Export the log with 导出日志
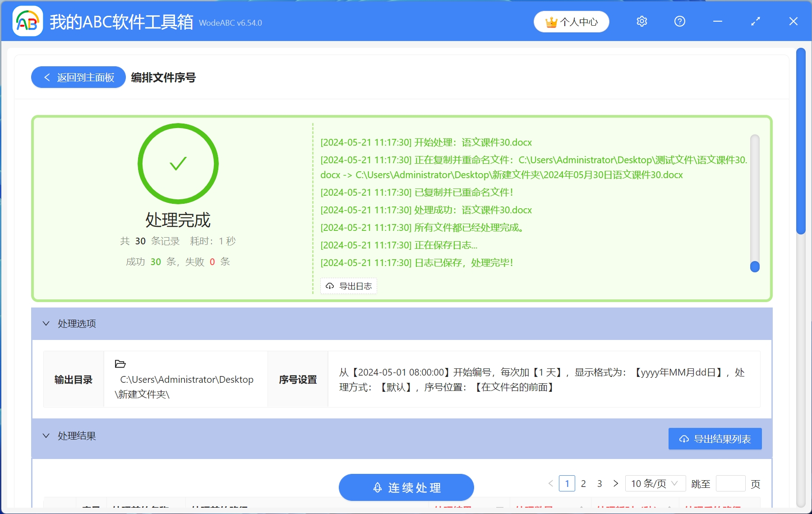The image size is (812, 514). 348,286
